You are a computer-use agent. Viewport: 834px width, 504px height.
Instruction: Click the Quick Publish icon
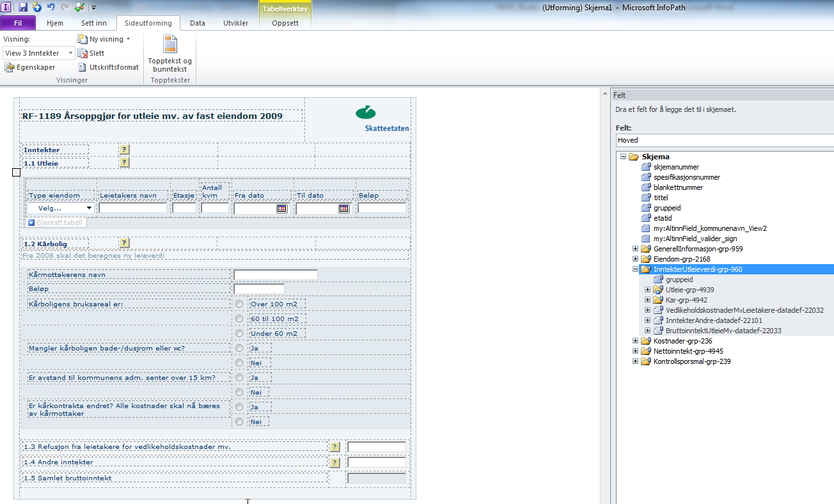coord(36,7)
